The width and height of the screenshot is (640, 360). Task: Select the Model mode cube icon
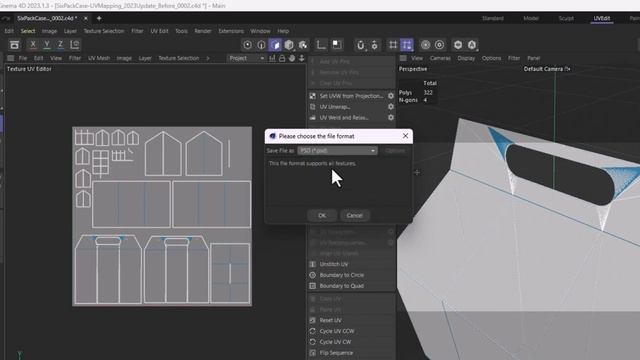click(289, 45)
